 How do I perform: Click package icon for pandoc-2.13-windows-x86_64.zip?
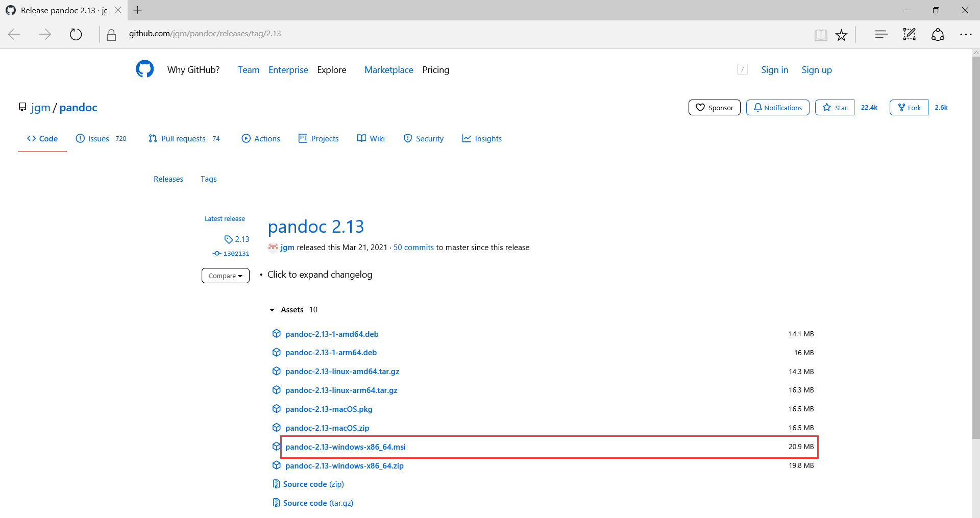[x=277, y=465]
